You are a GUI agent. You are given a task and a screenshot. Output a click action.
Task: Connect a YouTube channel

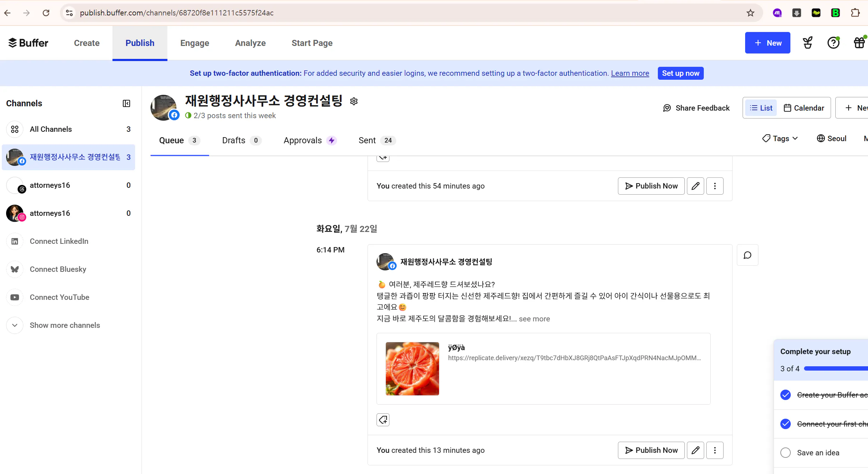pyautogui.click(x=68, y=297)
